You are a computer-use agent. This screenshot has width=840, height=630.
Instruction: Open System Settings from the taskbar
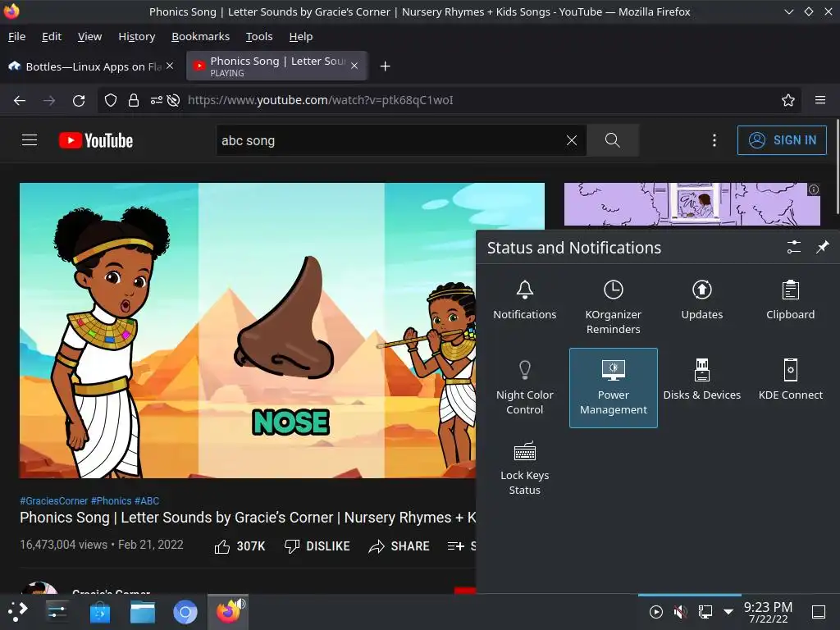57,611
